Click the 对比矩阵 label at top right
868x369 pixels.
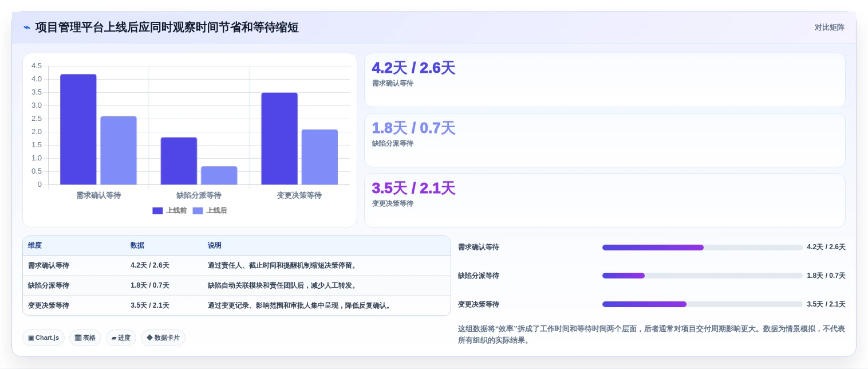click(x=829, y=28)
